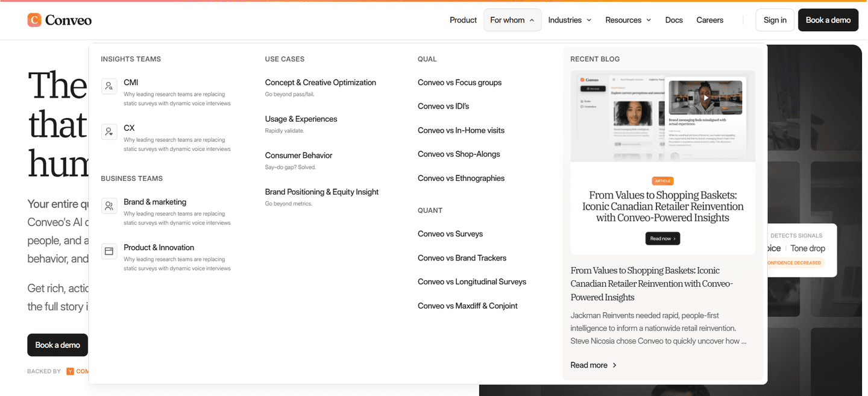Open Brand Positioning & Equity Insight
The image size is (868, 396).
click(x=322, y=192)
